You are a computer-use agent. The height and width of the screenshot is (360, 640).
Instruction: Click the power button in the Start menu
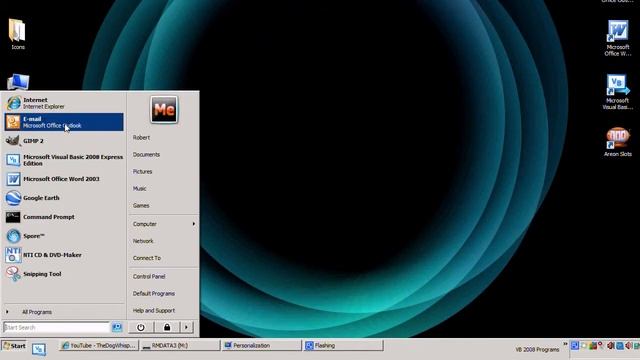tap(141, 327)
